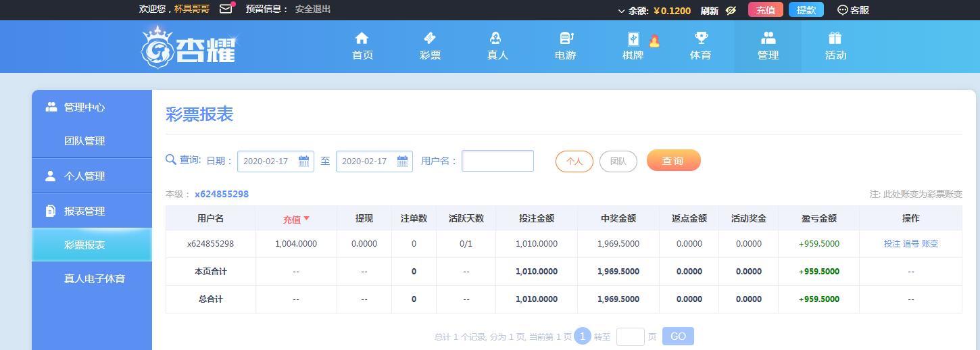Click the 杏耀 crown logo

coord(189,46)
